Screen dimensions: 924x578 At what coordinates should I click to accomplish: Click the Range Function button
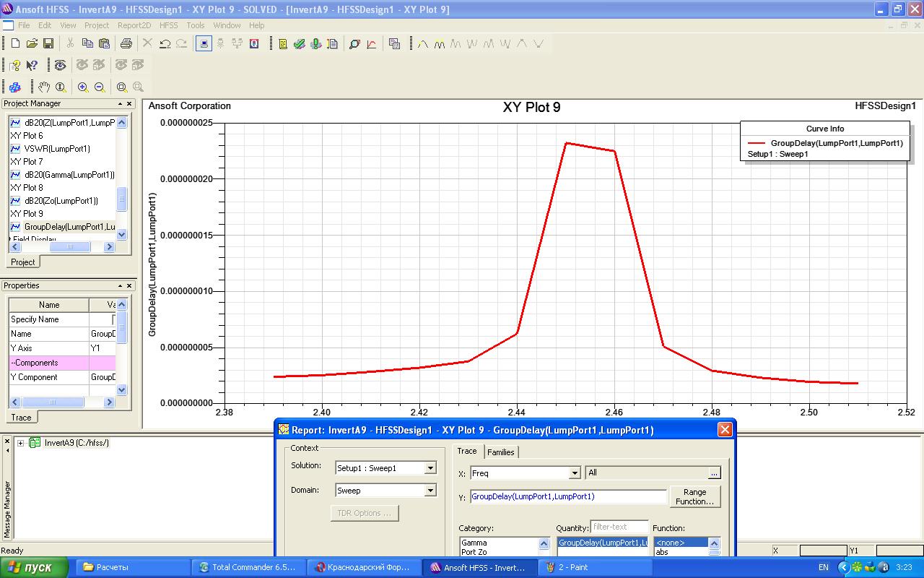click(x=694, y=496)
